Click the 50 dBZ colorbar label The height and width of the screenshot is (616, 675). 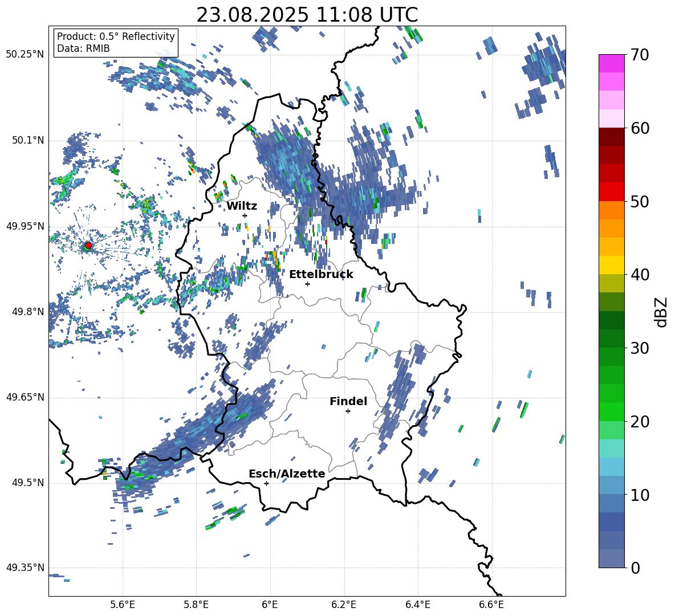click(x=640, y=201)
